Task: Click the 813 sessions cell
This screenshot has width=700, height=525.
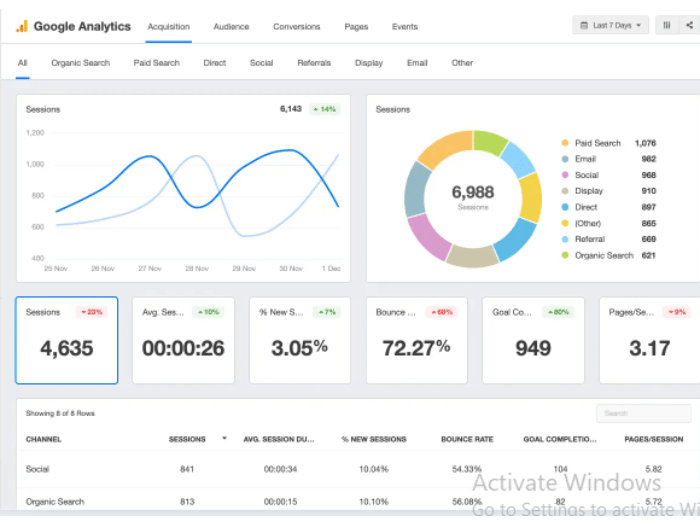Action: pyautogui.click(x=187, y=501)
